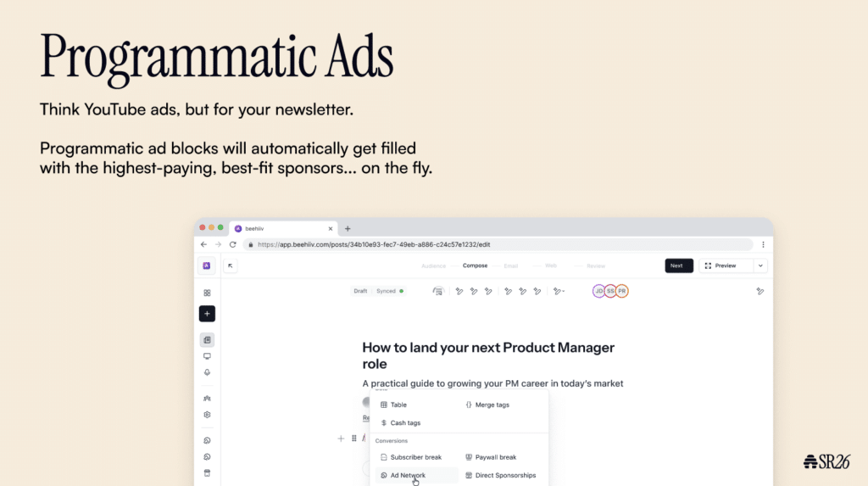Click the JD collaborator avatar
Viewport: 868px width, 486px height.
(x=598, y=291)
